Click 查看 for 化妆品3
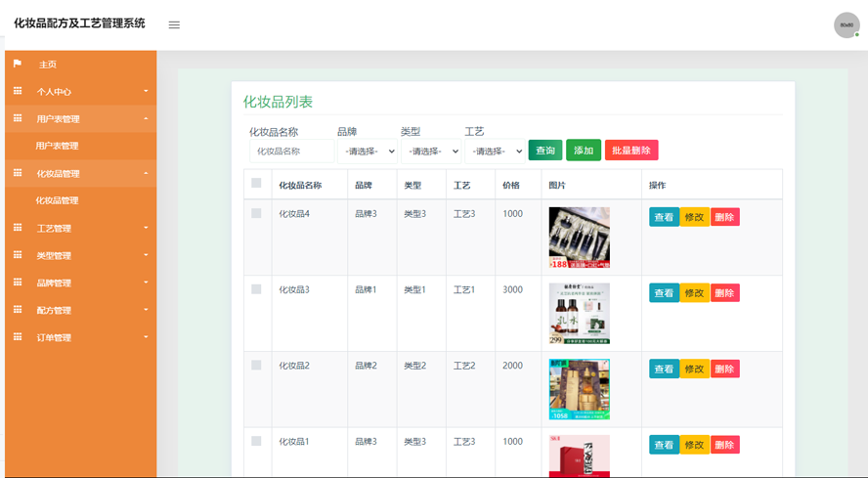 tap(664, 293)
